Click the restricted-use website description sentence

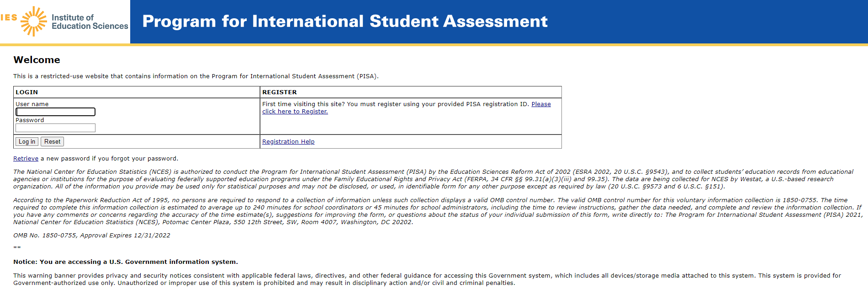coord(196,76)
